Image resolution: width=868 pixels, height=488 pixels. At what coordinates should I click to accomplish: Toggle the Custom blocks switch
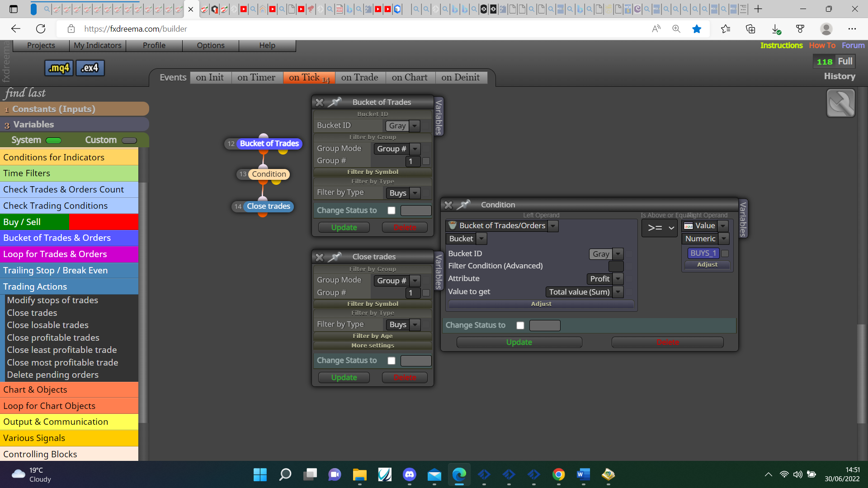(129, 141)
